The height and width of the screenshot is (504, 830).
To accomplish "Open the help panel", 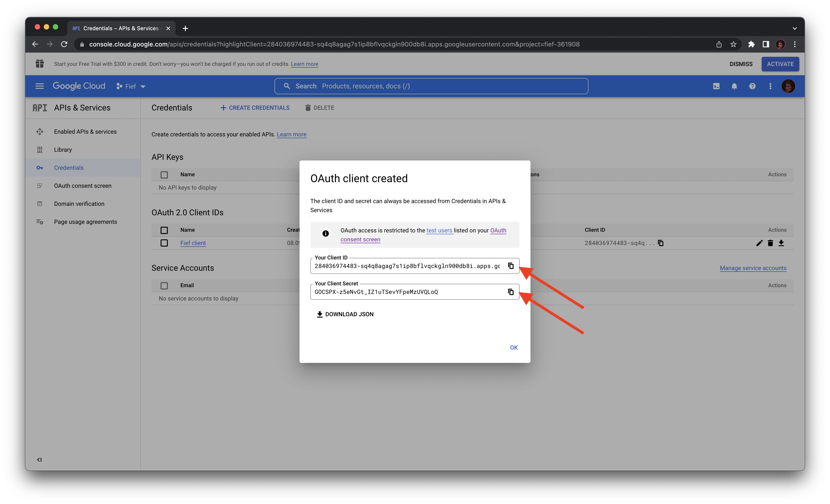I will point(752,86).
